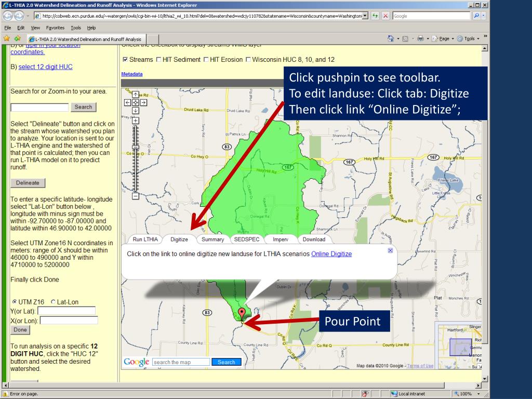
Task: Expand the Print options dropdown arrow
Action: tap(428, 38)
